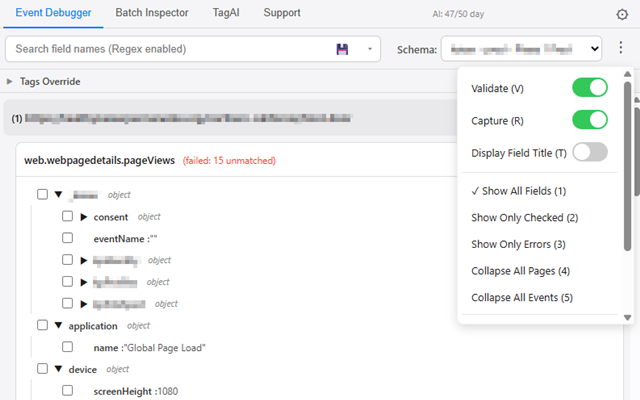This screenshot has width=640, height=400.
Task: Check the eventName field checkbox
Action: 67,238
